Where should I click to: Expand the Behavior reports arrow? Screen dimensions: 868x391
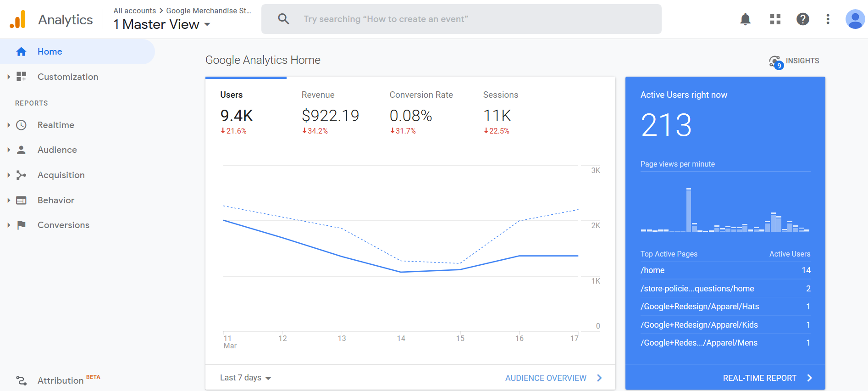pyautogui.click(x=9, y=200)
